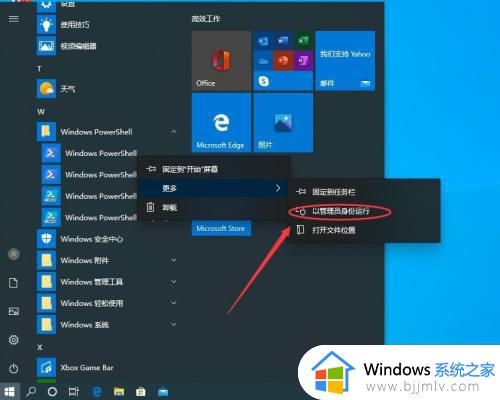Choose 卸载 uninstall in context menu
This screenshot has width=500, height=400.
coord(214,208)
